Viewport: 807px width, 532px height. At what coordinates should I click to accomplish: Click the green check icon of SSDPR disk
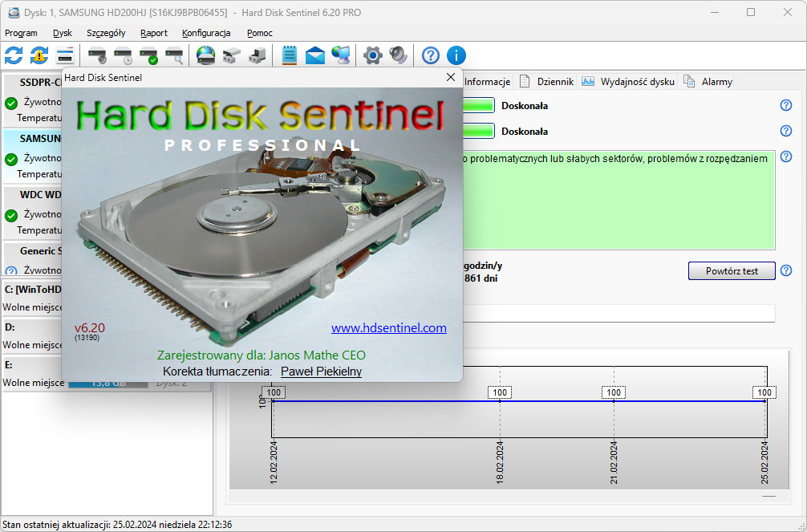click(x=11, y=104)
